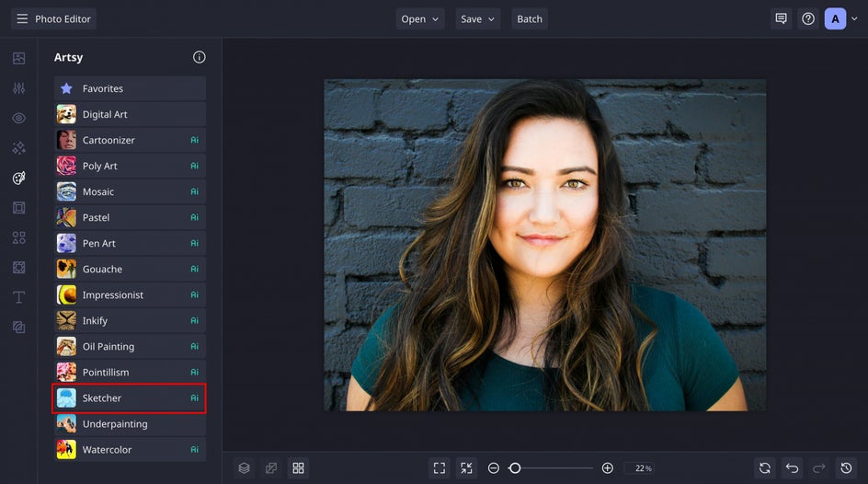The width and height of the screenshot is (868, 484).
Task: Select the Cartoonizer effect category
Action: pyautogui.click(x=130, y=140)
